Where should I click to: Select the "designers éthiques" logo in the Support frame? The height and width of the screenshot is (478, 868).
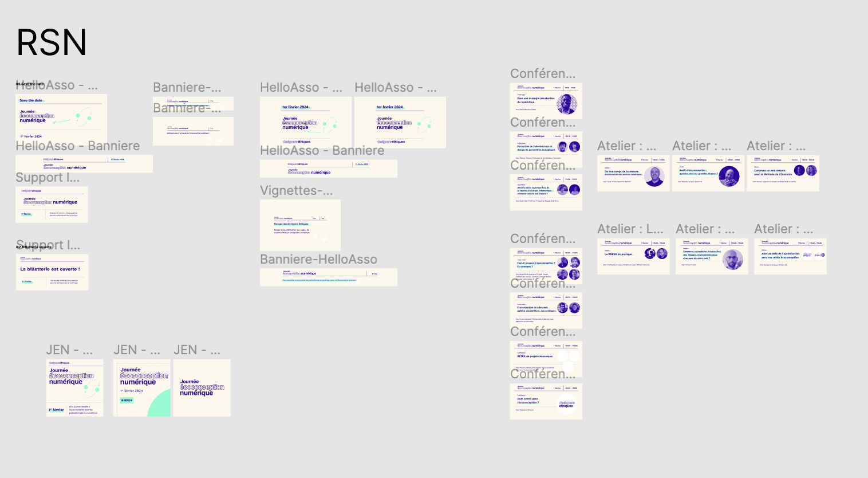tap(31, 191)
